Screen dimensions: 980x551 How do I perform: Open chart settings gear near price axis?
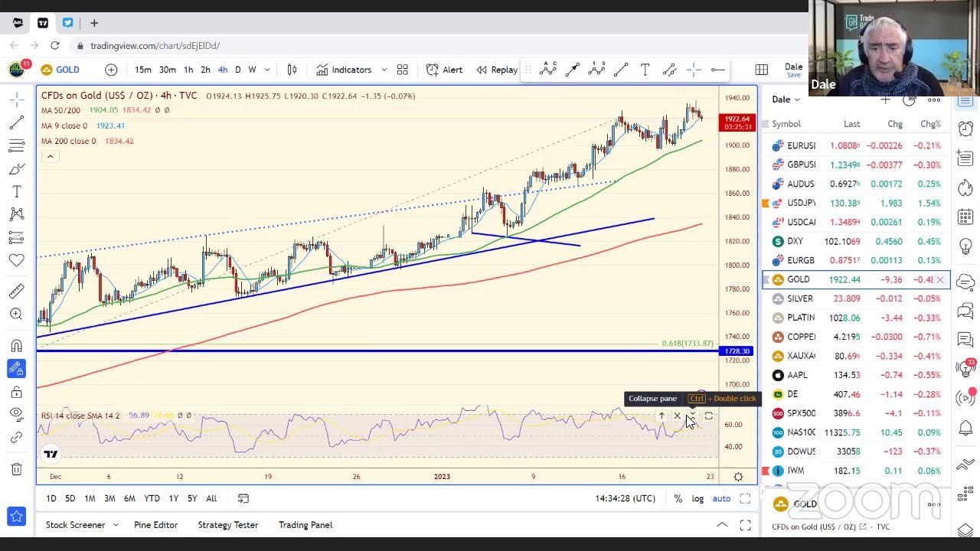[738, 476]
